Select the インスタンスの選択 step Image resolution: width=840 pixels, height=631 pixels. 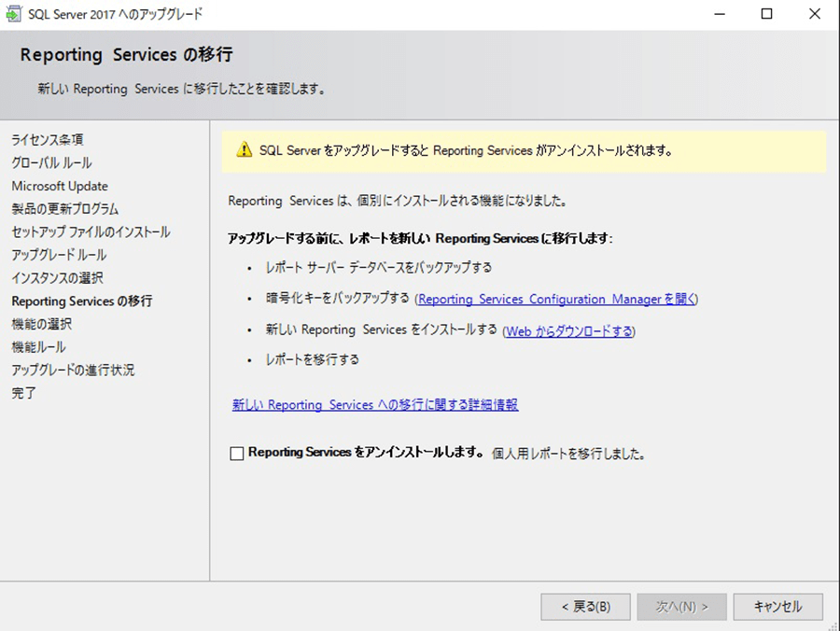coord(57,278)
